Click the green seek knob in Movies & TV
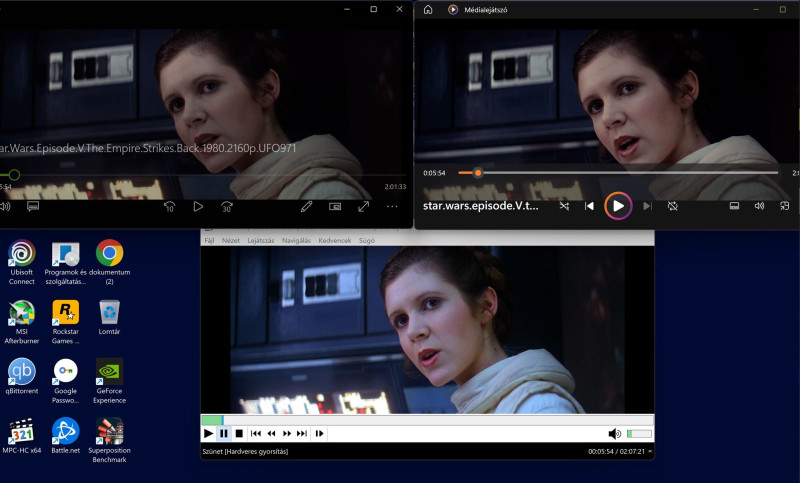This screenshot has height=483, width=800. [14, 175]
